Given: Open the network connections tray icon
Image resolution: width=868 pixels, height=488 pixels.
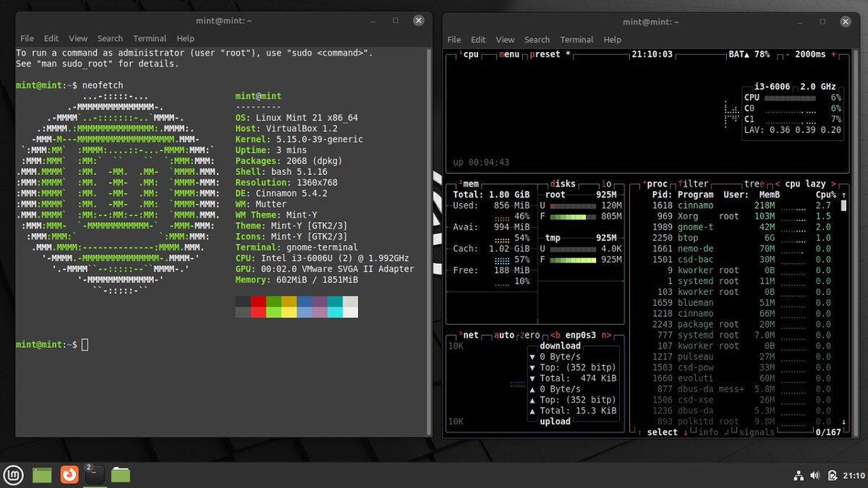Looking at the screenshot, I should pyautogui.click(x=799, y=476).
